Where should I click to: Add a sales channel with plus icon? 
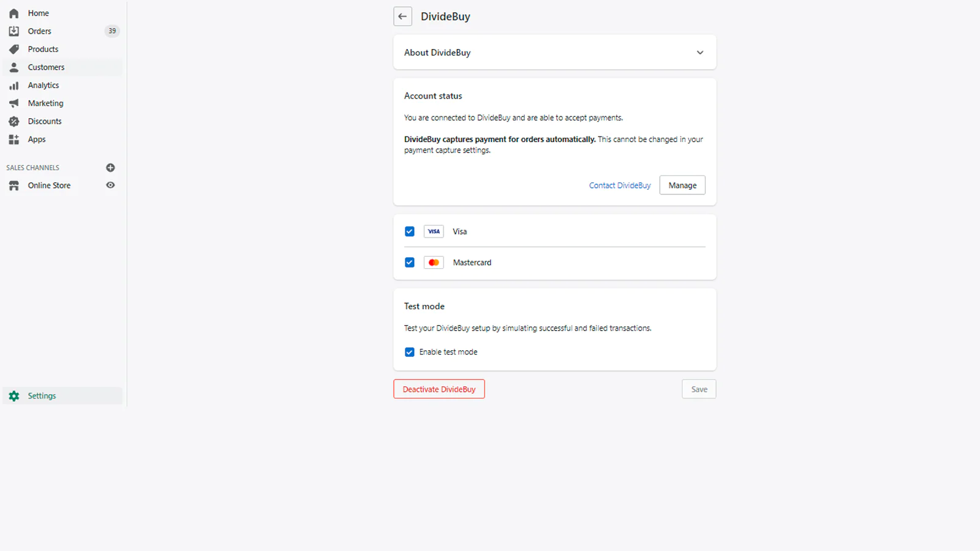[x=110, y=168]
